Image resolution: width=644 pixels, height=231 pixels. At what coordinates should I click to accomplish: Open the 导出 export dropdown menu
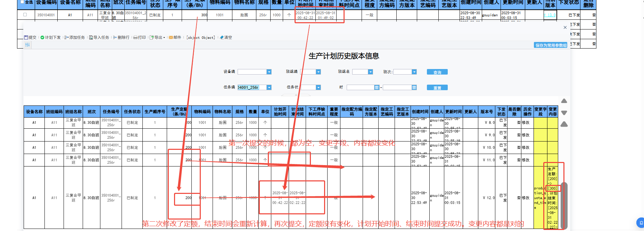(x=158, y=37)
